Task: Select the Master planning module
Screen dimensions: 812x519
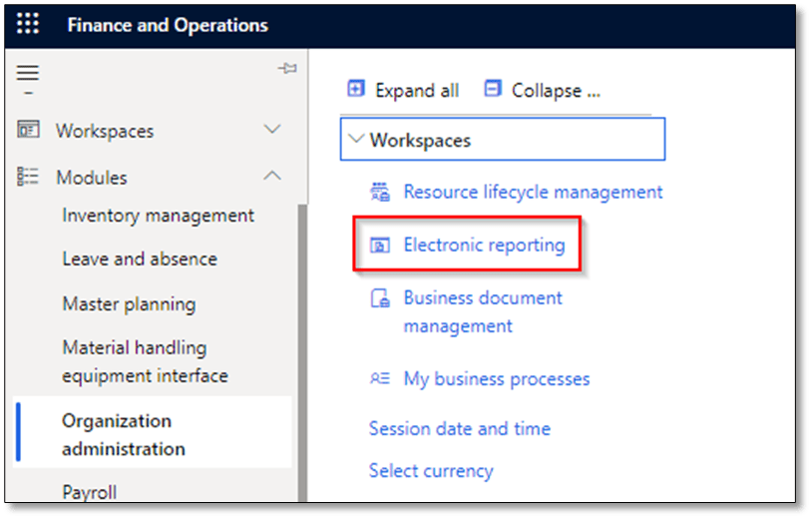Action: (x=129, y=304)
